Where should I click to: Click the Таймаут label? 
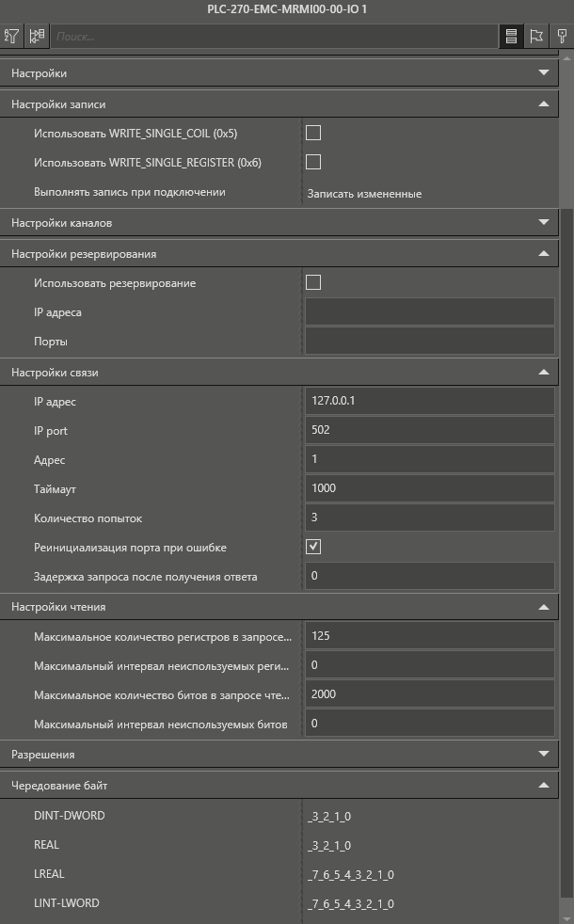click(x=55, y=489)
